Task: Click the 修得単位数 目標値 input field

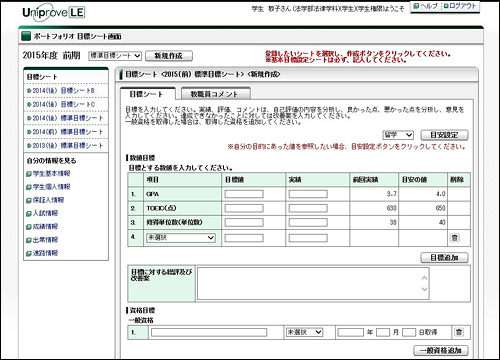Action: click(244, 222)
